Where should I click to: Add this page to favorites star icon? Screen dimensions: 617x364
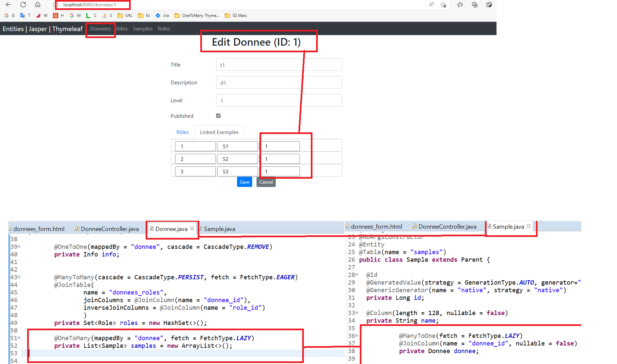tap(444, 5)
